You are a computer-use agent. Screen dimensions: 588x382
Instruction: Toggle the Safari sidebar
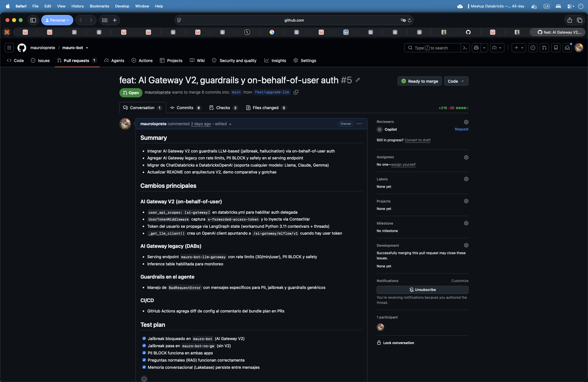point(33,20)
